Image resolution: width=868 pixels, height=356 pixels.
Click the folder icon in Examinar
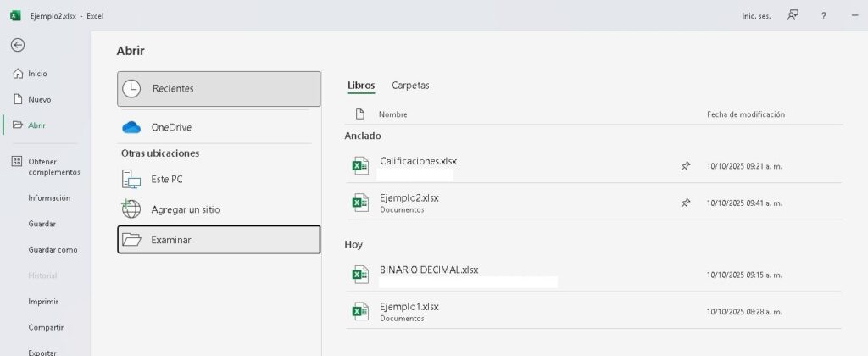tap(131, 239)
